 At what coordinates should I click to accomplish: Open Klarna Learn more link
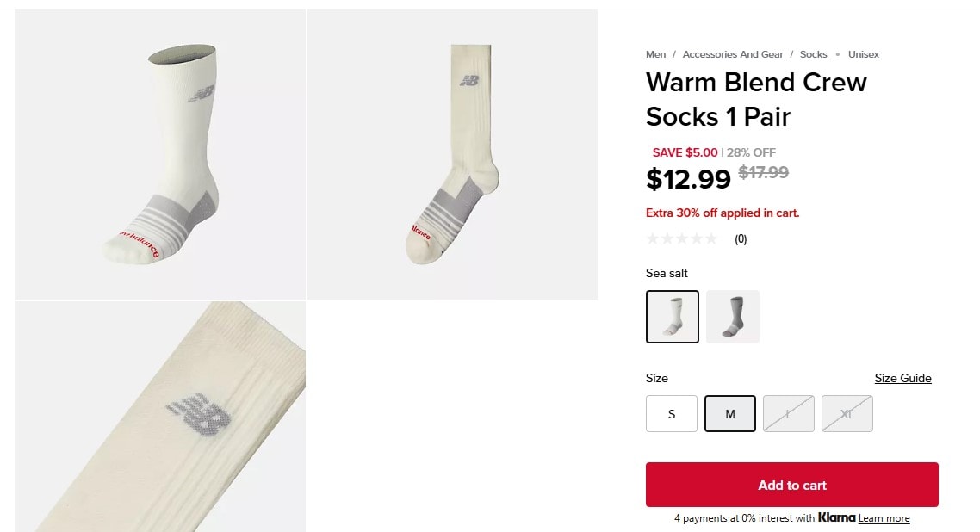tap(884, 518)
